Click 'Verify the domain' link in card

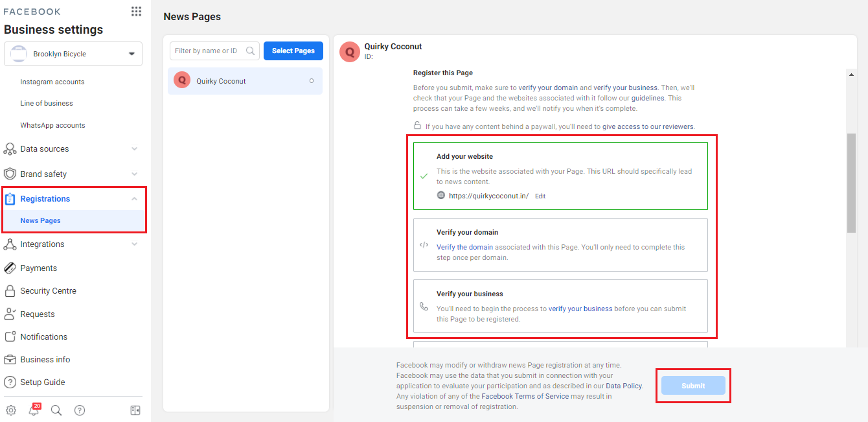pyautogui.click(x=464, y=247)
